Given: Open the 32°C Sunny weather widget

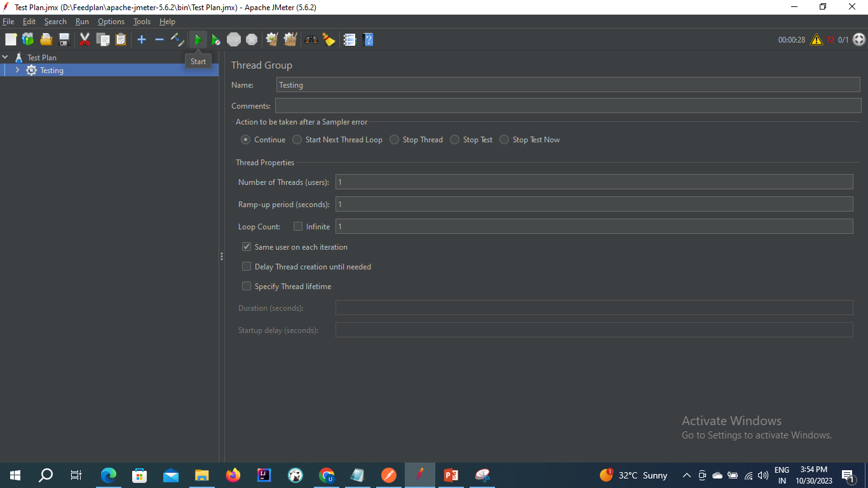Looking at the screenshot, I should (634, 475).
